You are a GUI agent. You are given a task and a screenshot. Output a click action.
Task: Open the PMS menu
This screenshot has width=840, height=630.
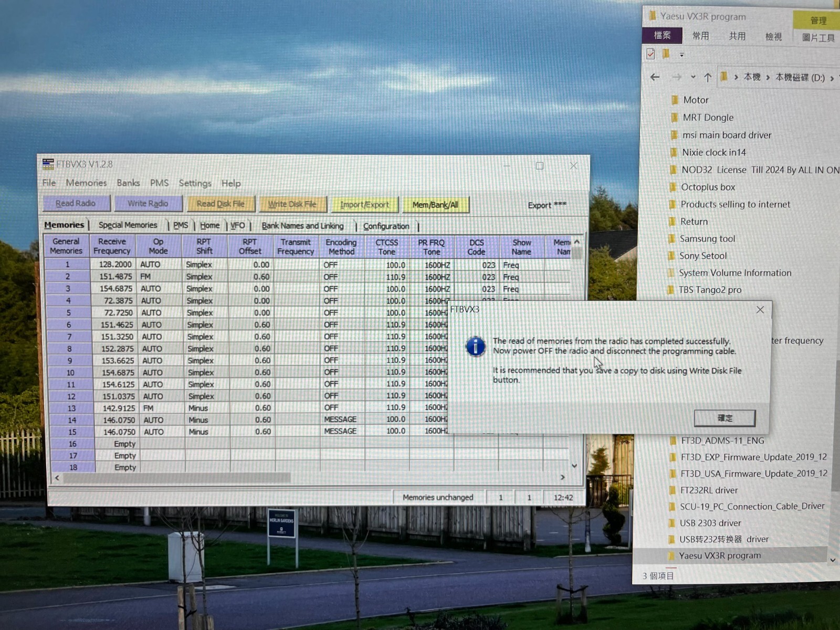(x=159, y=183)
